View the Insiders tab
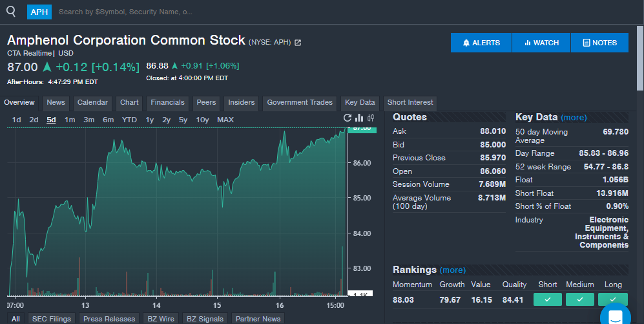The height and width of the screenshot is (324, 644). pyautogui.click(x=241, y=103)
